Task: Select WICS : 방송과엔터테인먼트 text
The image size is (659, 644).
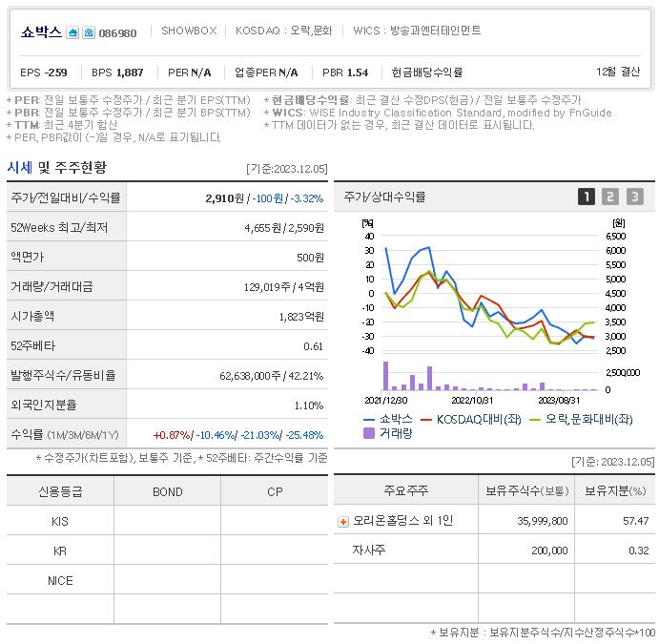Action: 417,31
